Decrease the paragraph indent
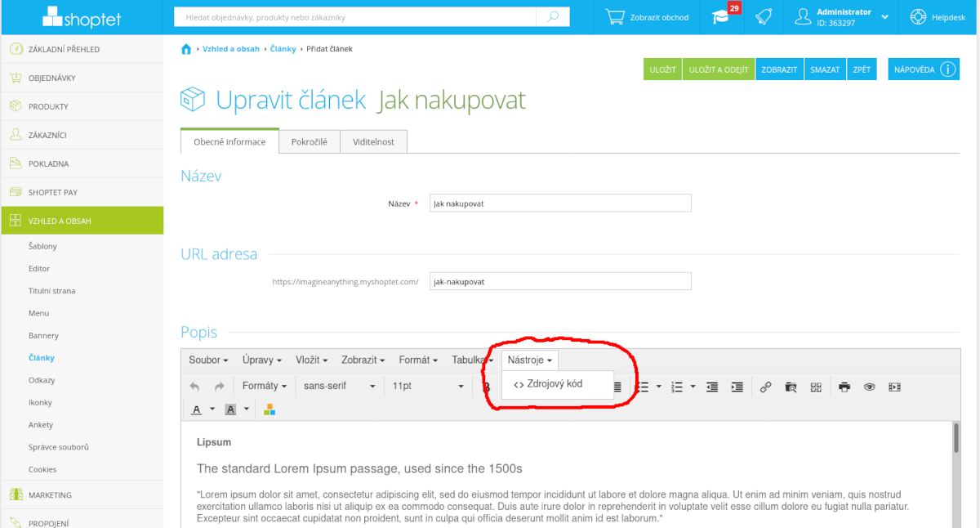The width and height of the screenshot is (980, 528). pyautogui.click(x=712, y=387)
